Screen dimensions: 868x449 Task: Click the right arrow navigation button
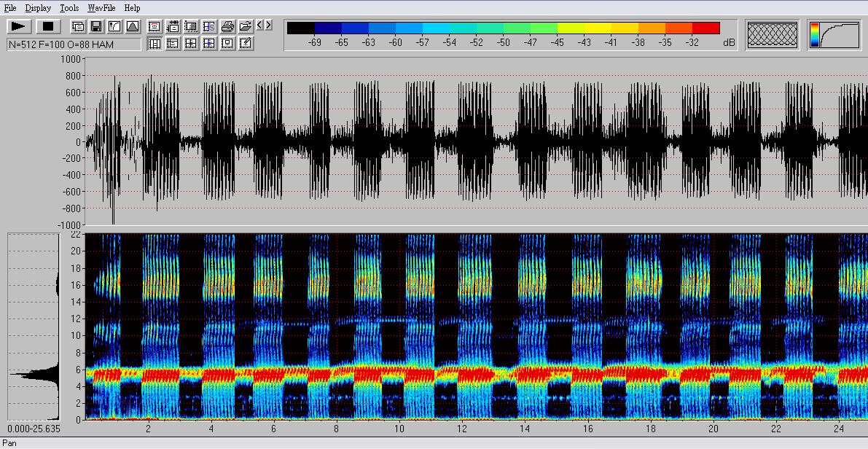268,26
